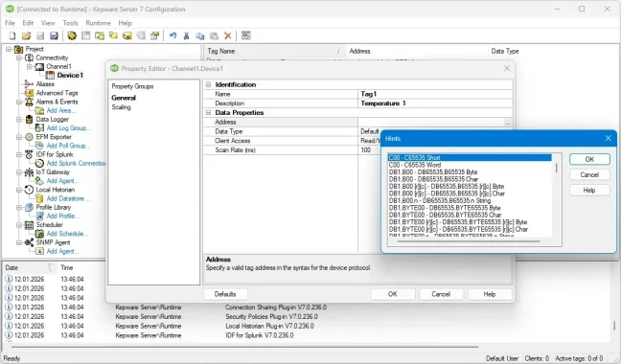Click the Undo arrow toolbar icon
Viewport: 621px width, 364px height.
coord(172,36)
